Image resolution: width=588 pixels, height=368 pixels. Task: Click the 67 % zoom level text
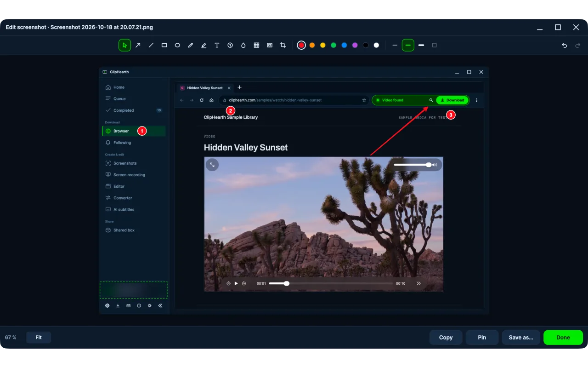tap(11, 337)
